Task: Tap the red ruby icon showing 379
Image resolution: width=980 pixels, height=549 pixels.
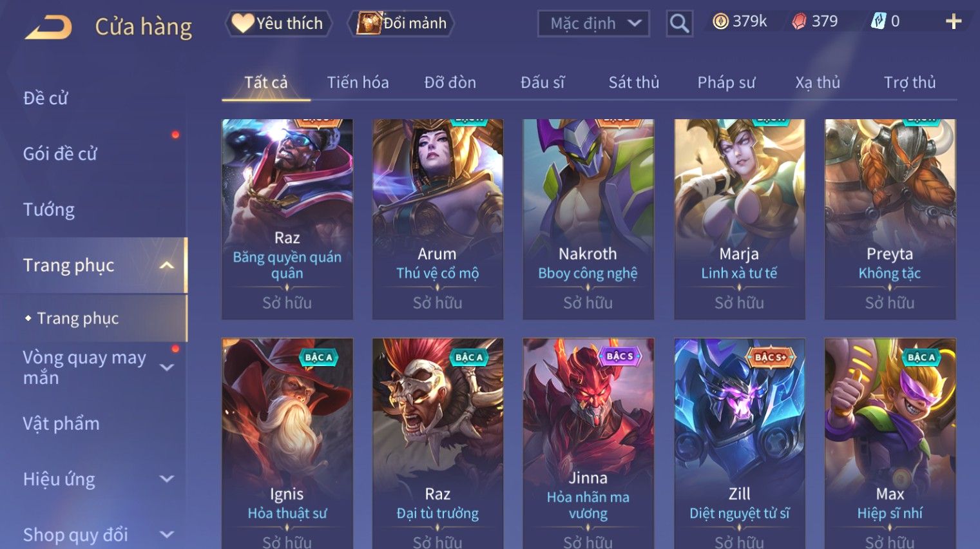Action: 799,22
